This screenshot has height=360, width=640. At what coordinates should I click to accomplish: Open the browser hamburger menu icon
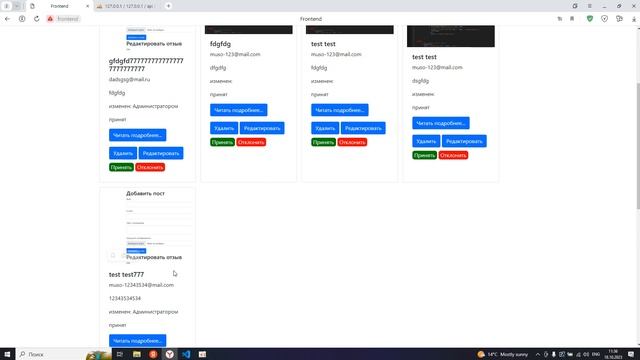[589, 6]
